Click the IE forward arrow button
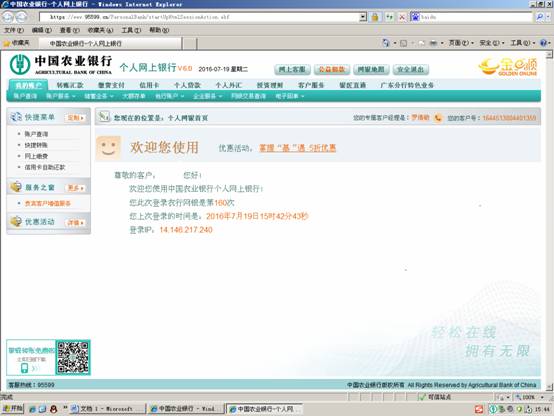Image resolution: width=554 pixels, height=416 pixels. coord(21,17)
